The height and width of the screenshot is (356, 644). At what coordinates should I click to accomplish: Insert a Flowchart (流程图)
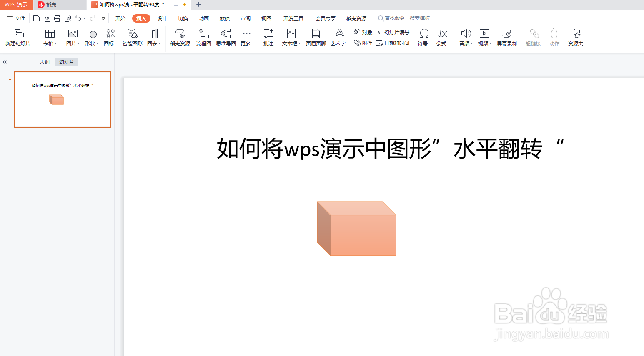204,38
